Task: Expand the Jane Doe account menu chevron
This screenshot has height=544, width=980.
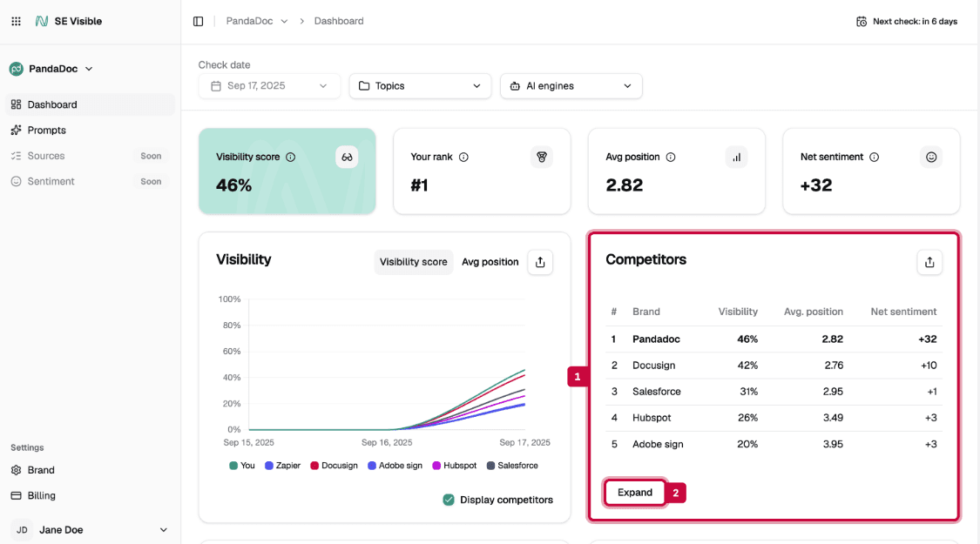Action: click(x=163, y=529)
